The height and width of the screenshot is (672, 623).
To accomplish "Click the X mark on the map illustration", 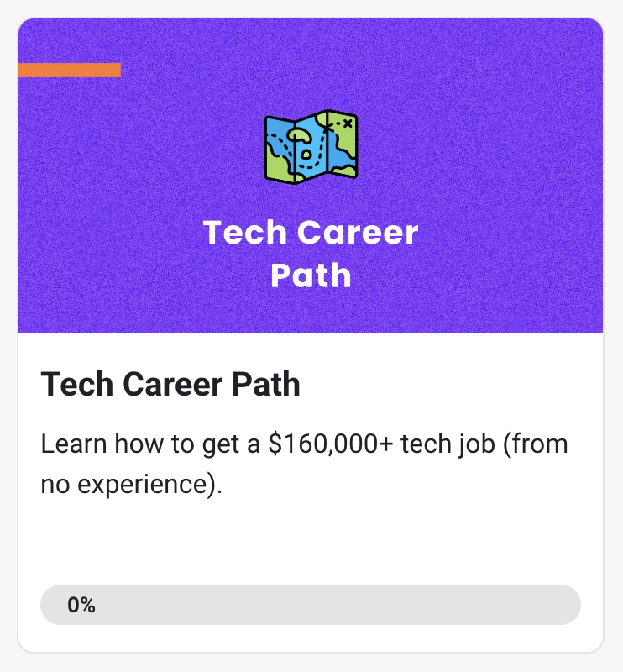I will coord(347,122).
